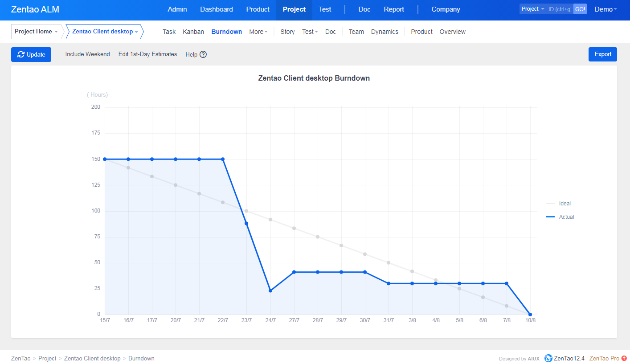Click the ZenTao Pro upgrade arrow icon

click(x=624, y=358)
